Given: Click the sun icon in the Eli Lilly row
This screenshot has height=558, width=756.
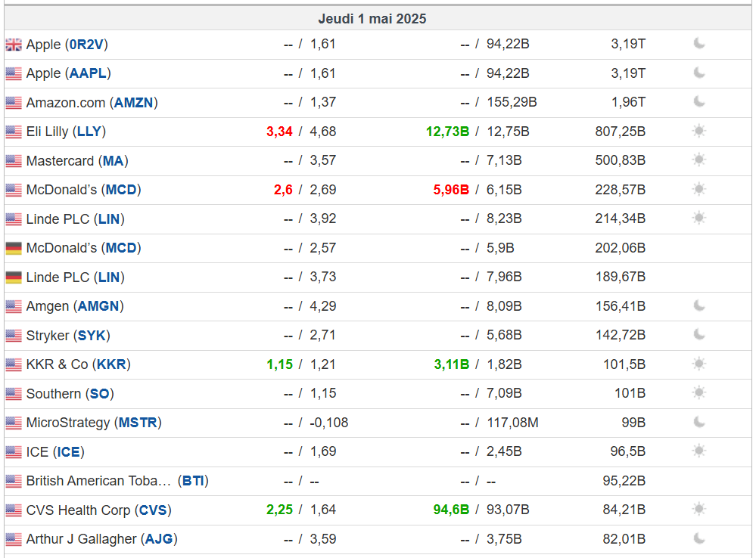Looking at the screenshot, I should click(699, 131).
